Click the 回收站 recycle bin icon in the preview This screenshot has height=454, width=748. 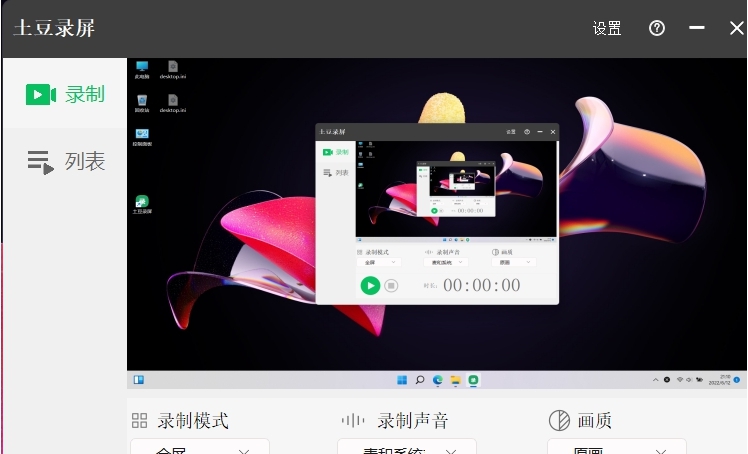[x=142, y=103]
